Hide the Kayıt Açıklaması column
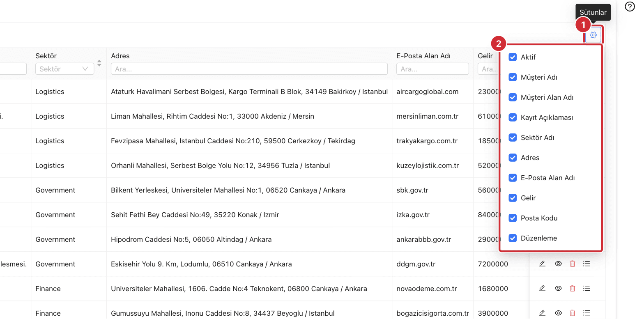The image size is (644, 319). tap(513, 117)
